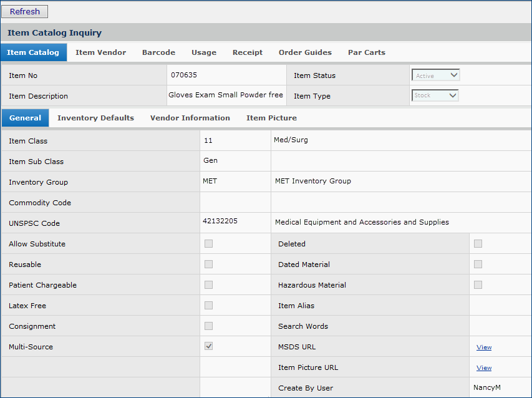This screenshot has height=398, width=532.
Task: Click the Refresh button
Action: point(25,11)
